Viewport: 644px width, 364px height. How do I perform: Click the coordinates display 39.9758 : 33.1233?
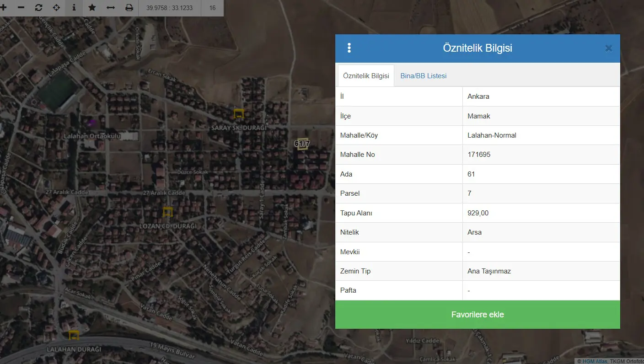click(170, 8)
